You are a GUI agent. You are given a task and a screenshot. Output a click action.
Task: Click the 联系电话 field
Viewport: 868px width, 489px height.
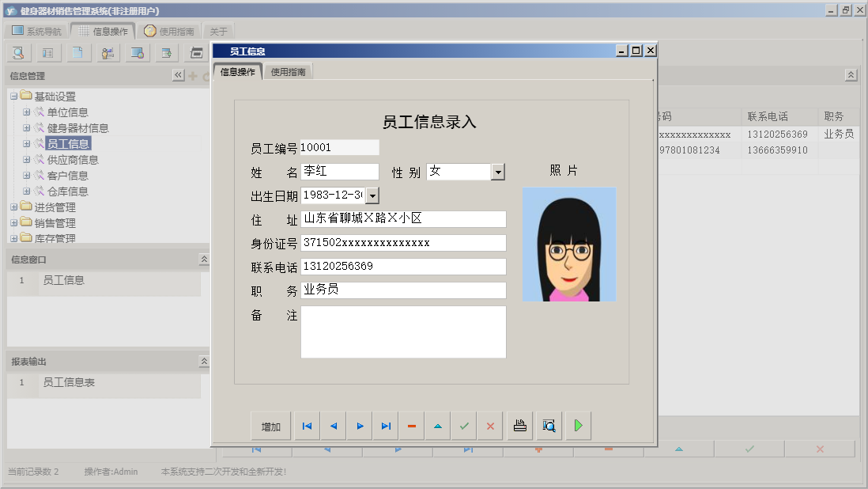pos(403,267)
